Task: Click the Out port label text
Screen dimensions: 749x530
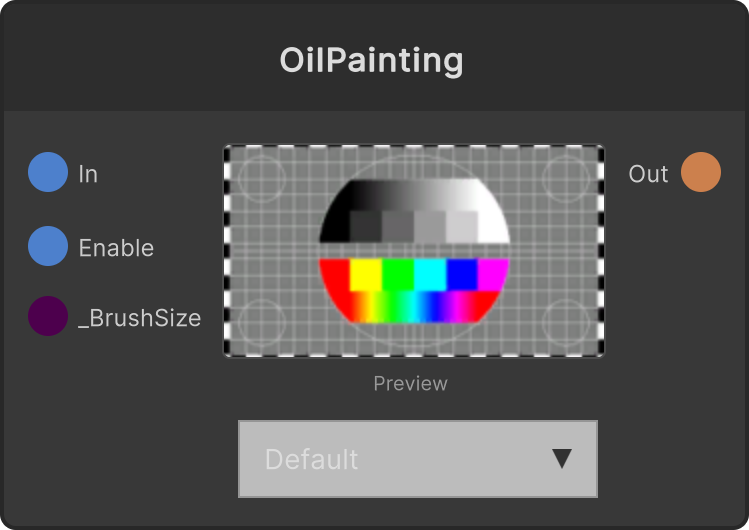Action: pyautogui.click(x=648, y=174)
